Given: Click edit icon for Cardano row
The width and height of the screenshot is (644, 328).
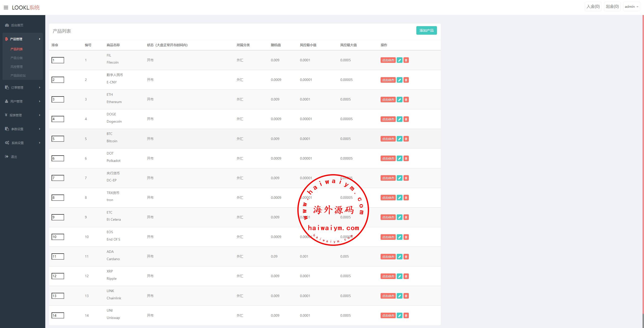Looking at the screenshot, I should [399, 257].
